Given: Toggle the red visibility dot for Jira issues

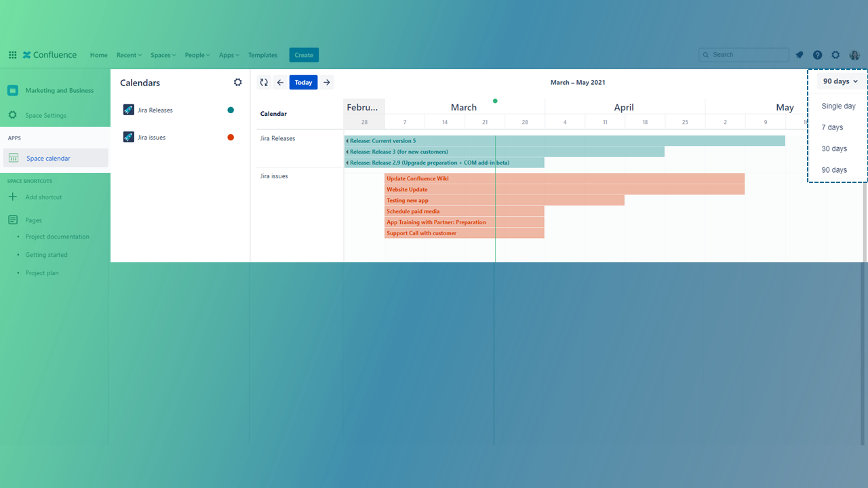Looking at the screenshot, I should click(231, 137).
